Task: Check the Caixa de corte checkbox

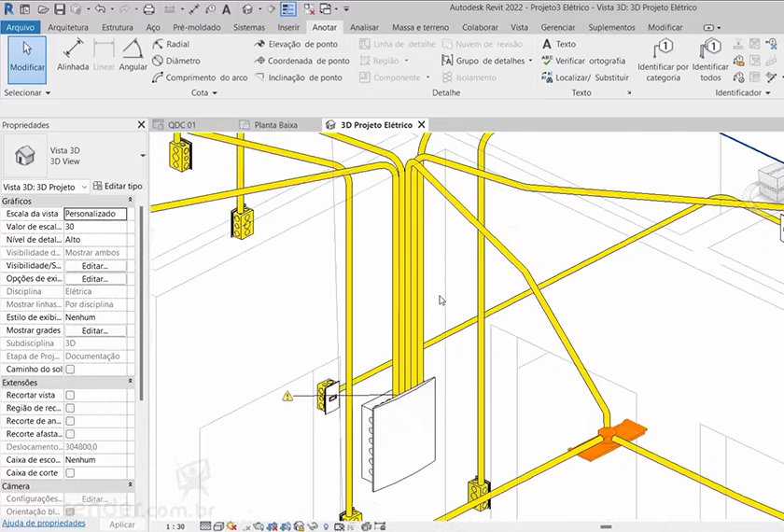Action: [70, 473]
